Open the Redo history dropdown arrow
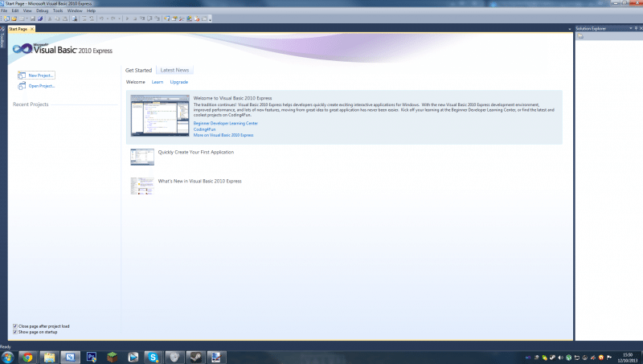The image size is (643, 364). 119,18
